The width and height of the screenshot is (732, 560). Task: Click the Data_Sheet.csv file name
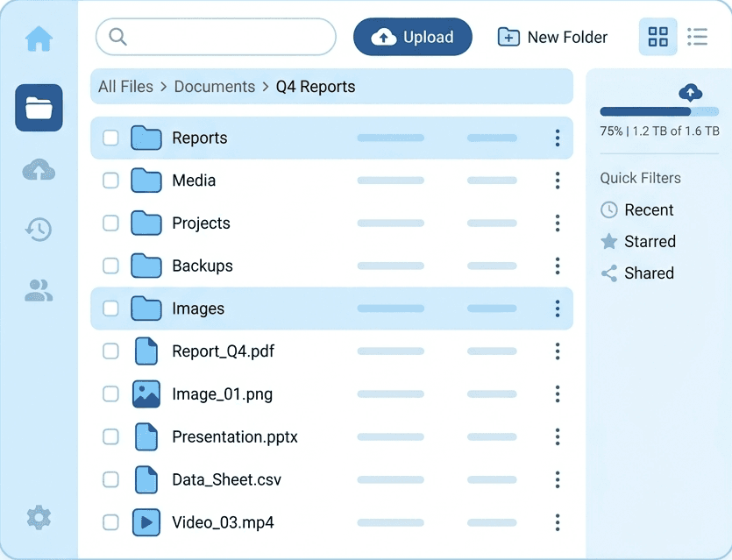tap(226, 479)
